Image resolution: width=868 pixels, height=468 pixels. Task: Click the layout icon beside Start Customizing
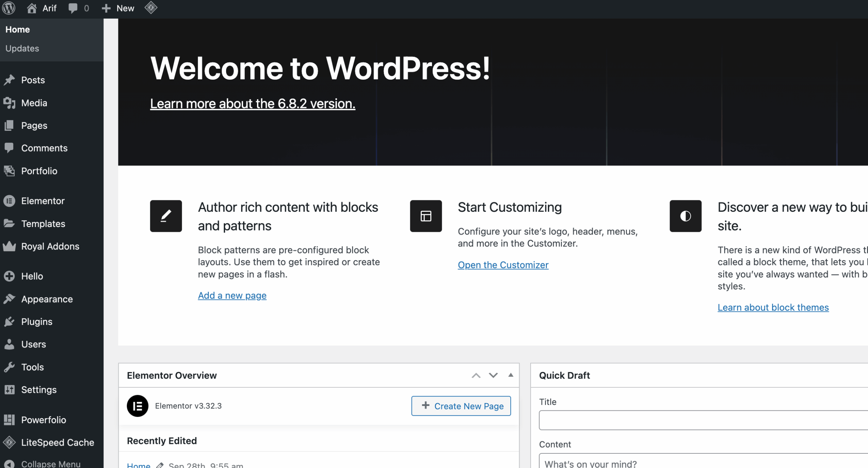(426, 216)
